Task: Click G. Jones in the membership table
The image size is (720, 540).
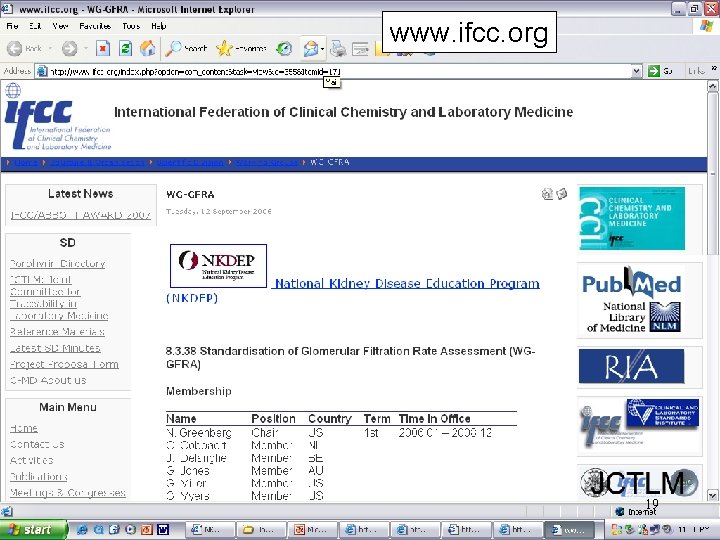Action: point(188,471)
